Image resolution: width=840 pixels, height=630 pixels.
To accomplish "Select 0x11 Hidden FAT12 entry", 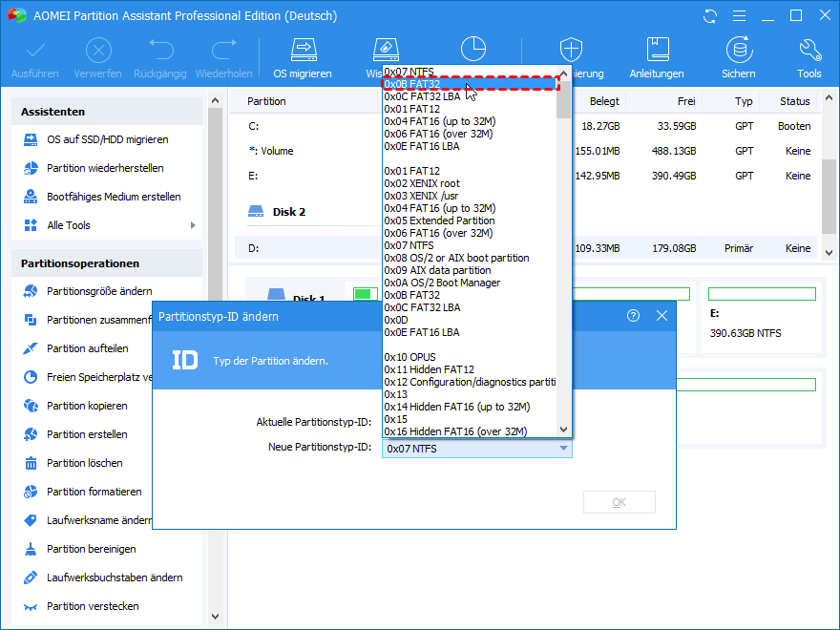I will tap(470, 369).
